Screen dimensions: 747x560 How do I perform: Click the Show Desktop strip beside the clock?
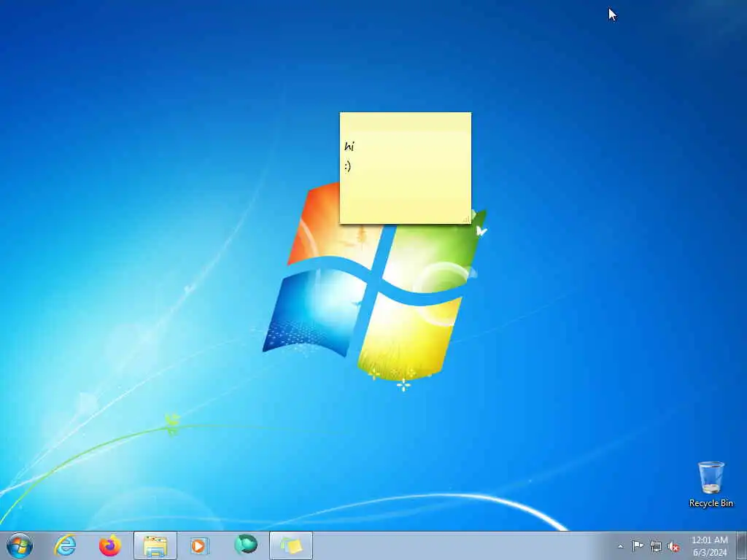coord(741,545)
